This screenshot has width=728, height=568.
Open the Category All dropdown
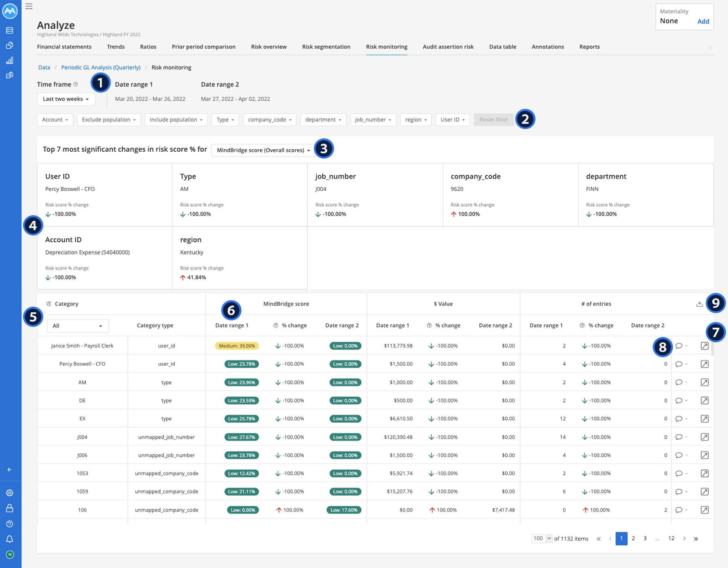78,326
